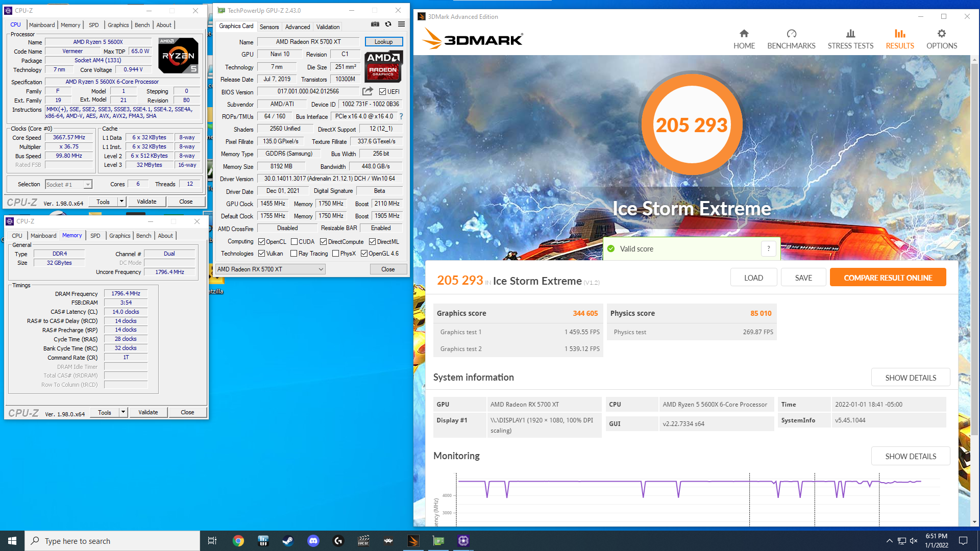
Task: Click the scroll down arrow in 3DMark
Action: tap(974, 522)
